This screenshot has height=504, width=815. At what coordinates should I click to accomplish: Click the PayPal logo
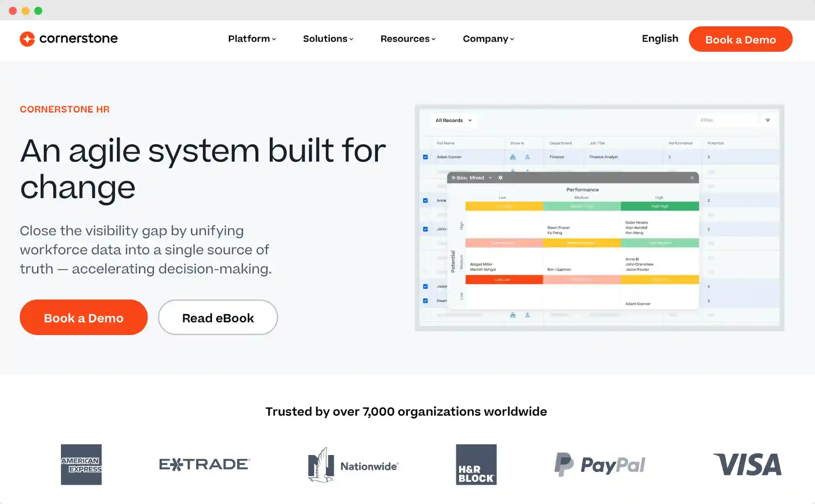tap(600, 464)
